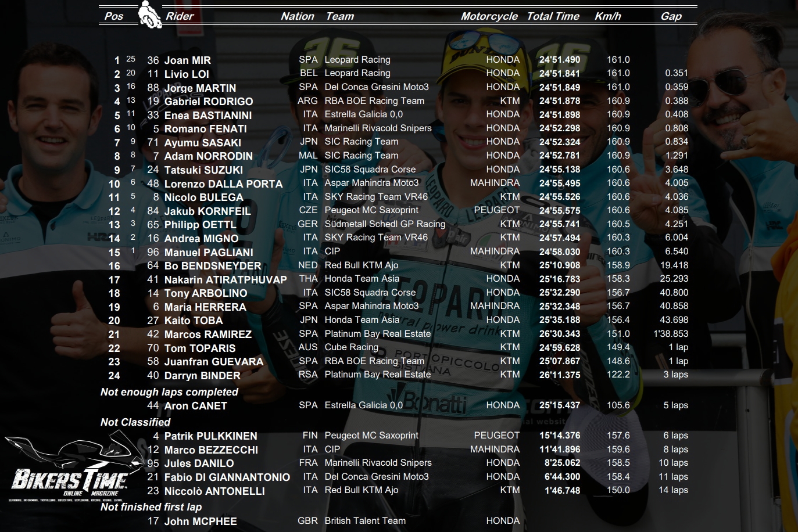Click team name Südmetall Schedl GP Racing
The image size is (798, 532).
coord(385,224)
